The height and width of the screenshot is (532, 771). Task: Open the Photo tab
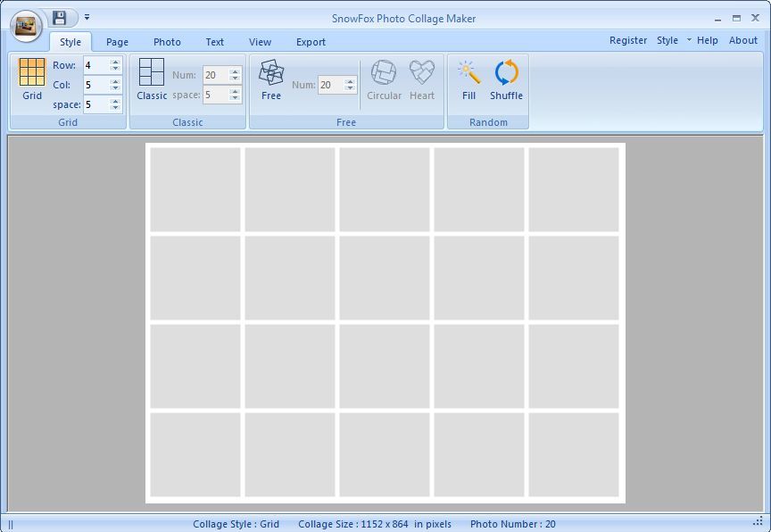167,42
